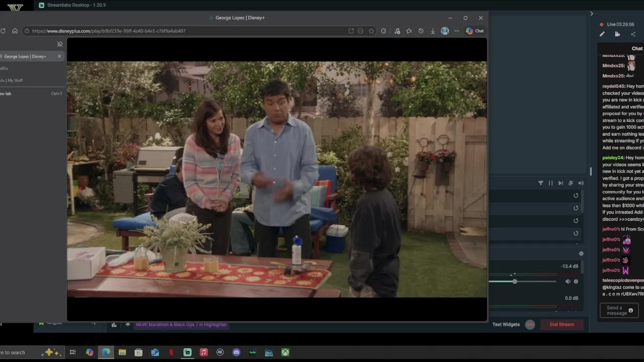Switch to the Netflix tab
The height and width of the screenshot is (362, 644).
[4, 68]
